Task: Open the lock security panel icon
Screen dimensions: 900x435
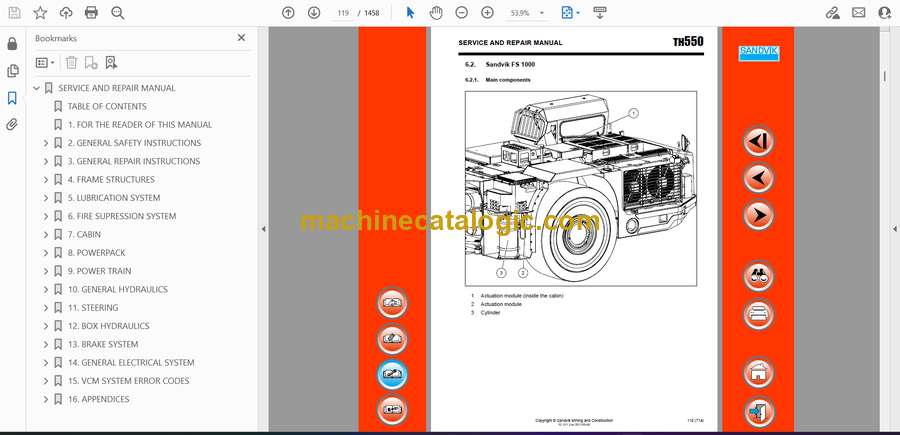Action: pos(12,44)
